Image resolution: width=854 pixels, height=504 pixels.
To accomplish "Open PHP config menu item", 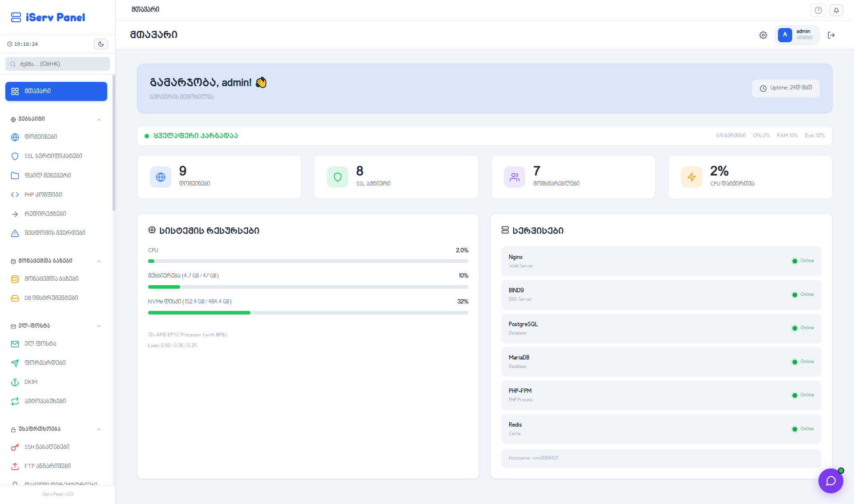I will pyautogui.click(x=43, y=195).
